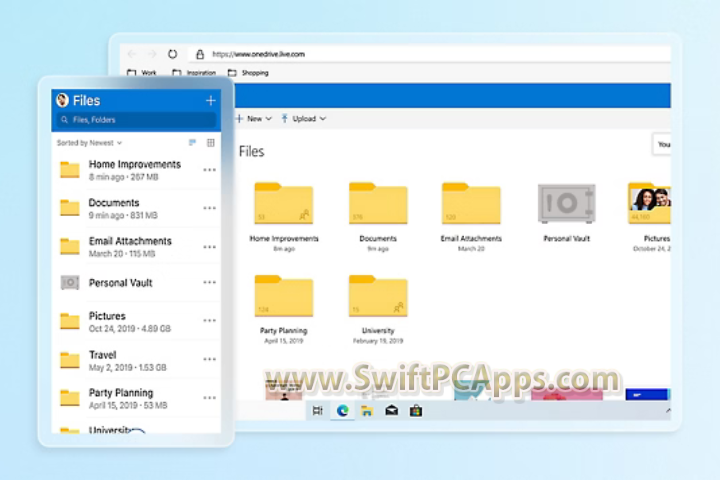Screen dimensions: 720x480
Task: Click the browser back arrow
Action: coord(132,54)
